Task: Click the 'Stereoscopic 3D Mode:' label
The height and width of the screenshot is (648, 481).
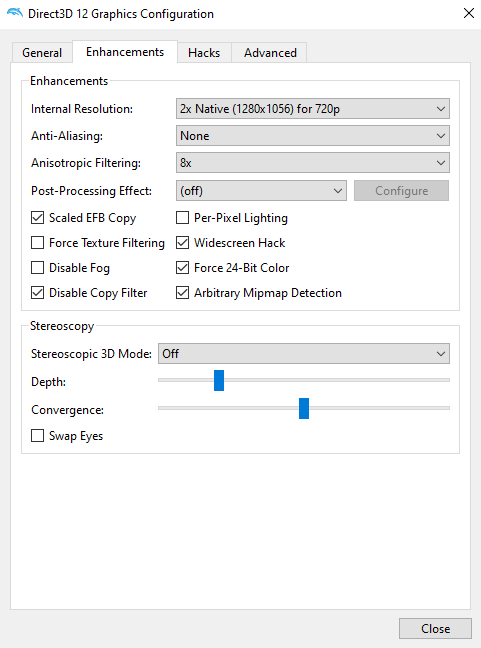Action: 91,354
